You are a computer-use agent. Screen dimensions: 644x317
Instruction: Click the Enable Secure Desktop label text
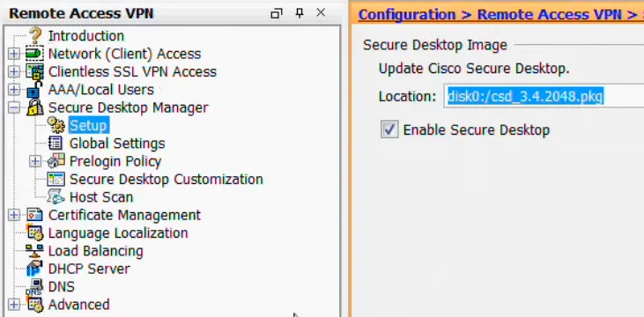477,130
